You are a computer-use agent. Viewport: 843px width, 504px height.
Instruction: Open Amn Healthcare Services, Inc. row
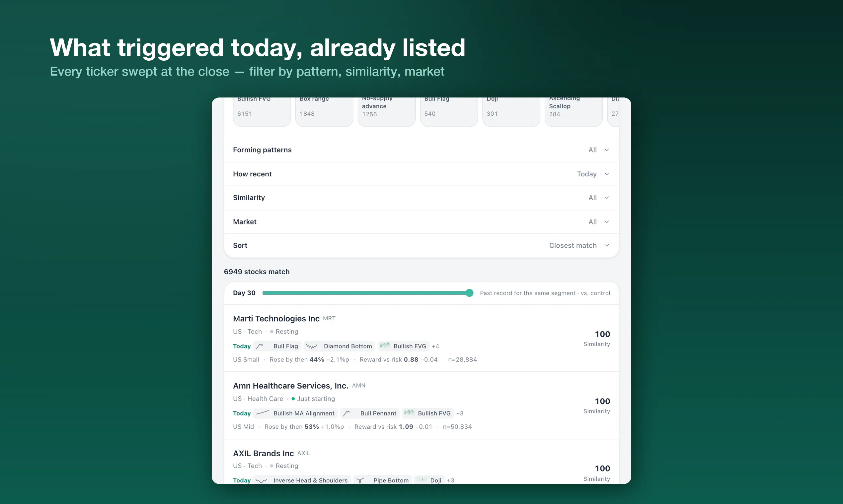[421, 406]
